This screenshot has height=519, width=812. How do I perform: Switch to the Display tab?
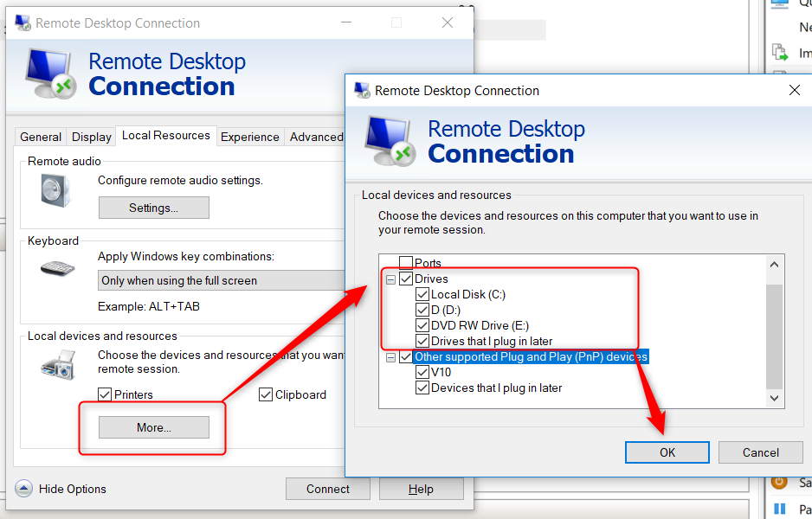coord(92,137)
